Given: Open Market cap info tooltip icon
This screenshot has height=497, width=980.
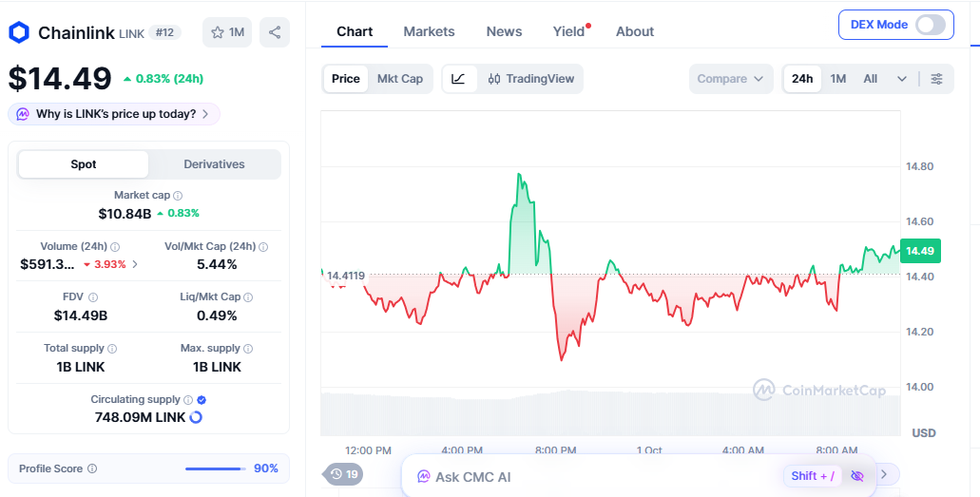Looking at the screenshot, I should point(178,196).
